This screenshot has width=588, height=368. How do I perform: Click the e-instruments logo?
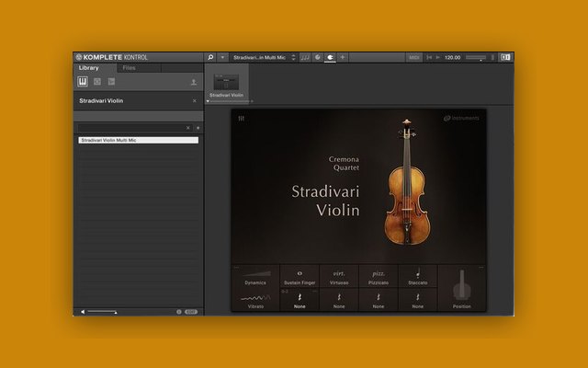461,118
